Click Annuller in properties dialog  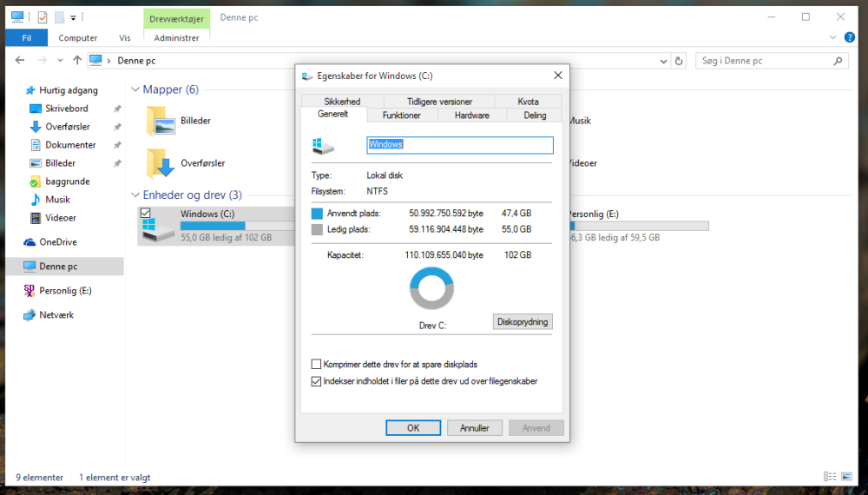tap(475, 428)
